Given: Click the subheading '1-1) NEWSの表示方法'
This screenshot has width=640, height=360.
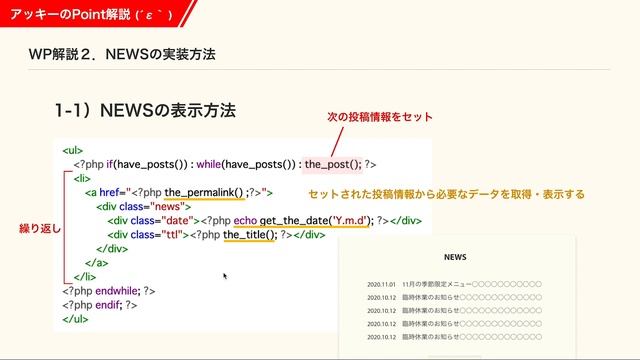Looking at the screenshot, I should click(x=145, y=111).
